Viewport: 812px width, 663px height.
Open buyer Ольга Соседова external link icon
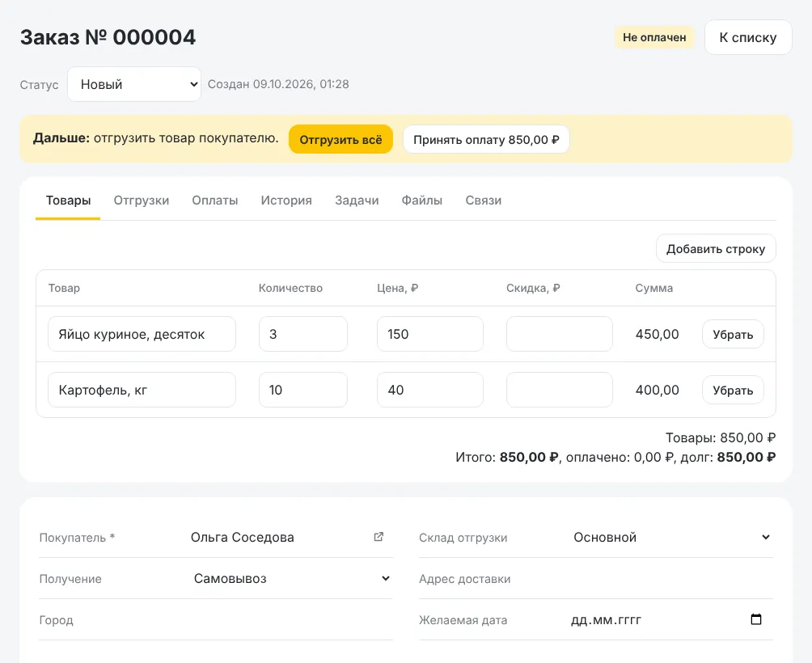click(379, 537)
